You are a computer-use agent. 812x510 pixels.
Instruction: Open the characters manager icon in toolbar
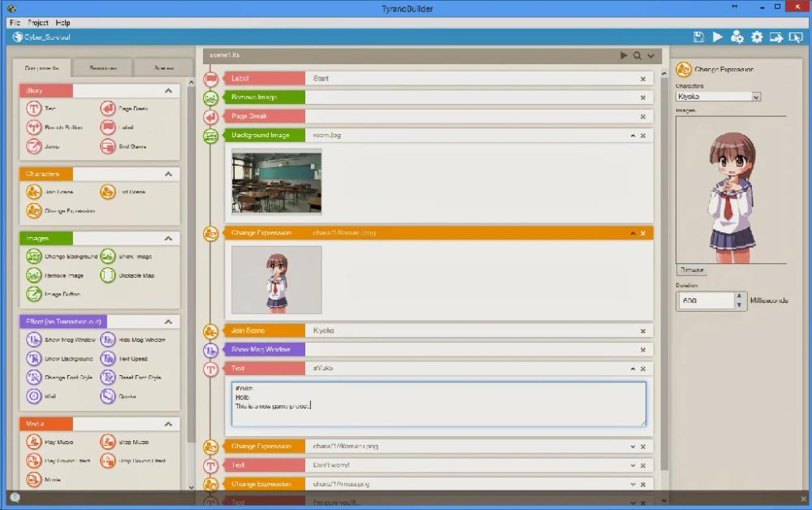tap(736, 37)
